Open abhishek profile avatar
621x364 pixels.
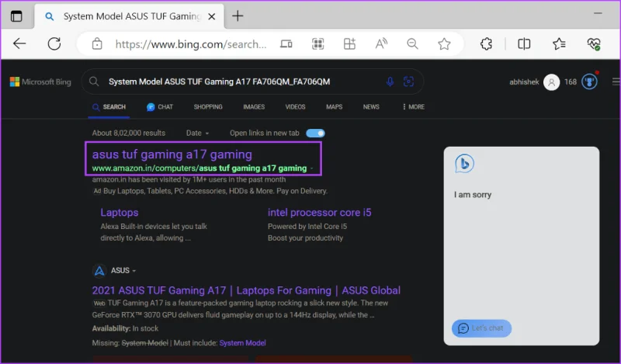point(551,82)
